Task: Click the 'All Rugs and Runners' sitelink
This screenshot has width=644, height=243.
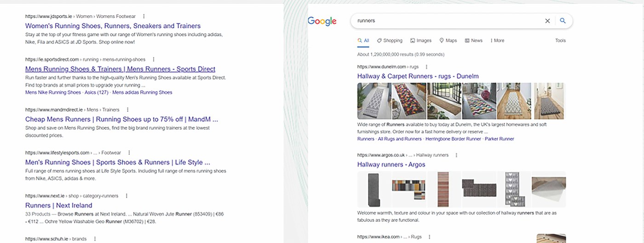Action: point(400,139)
